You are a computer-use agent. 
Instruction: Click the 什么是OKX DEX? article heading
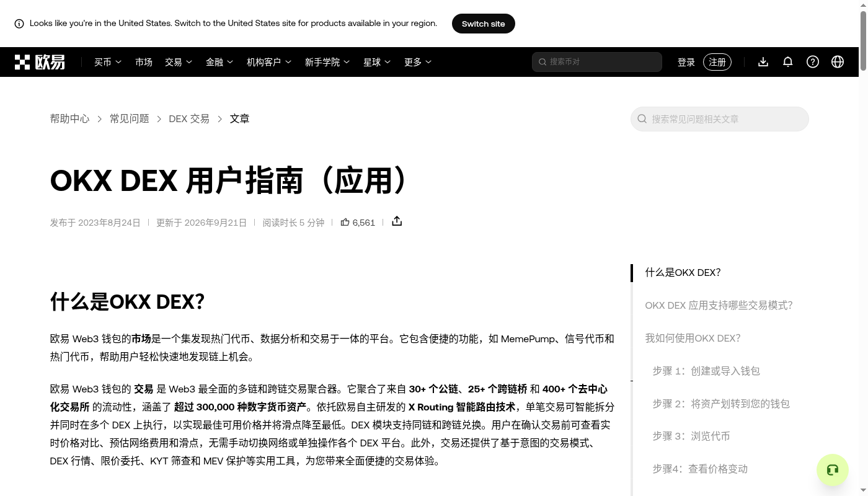[x=127, y=301]
